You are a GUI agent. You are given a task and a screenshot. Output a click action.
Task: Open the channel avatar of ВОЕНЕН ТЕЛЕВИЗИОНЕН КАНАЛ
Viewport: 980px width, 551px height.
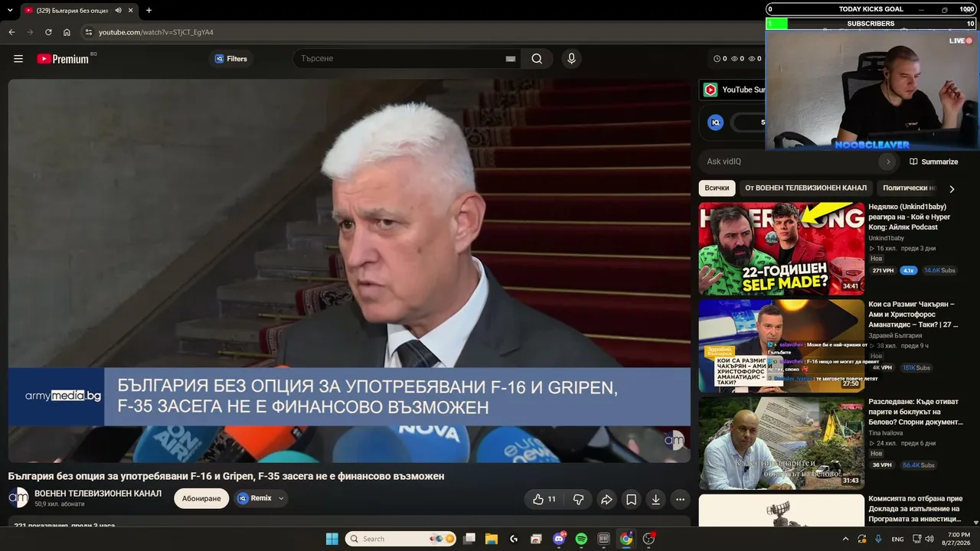[x=18, y=498]
